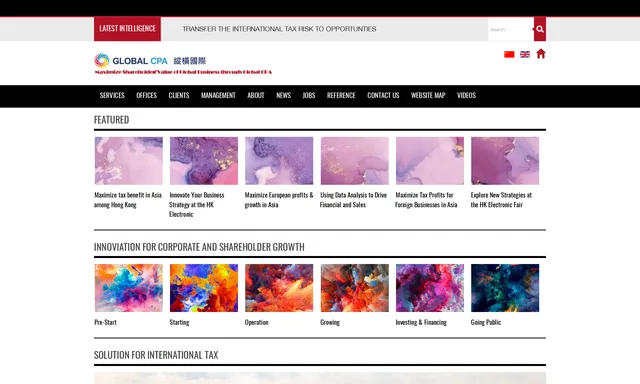
Task: Click the Going Public dark thumbnail
Action: (505, 288)
